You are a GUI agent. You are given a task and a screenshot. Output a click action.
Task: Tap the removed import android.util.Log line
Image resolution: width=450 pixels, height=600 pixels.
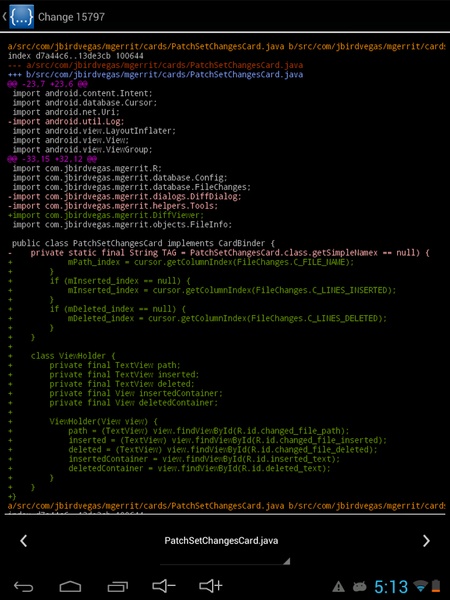click(x=66, y=121)
